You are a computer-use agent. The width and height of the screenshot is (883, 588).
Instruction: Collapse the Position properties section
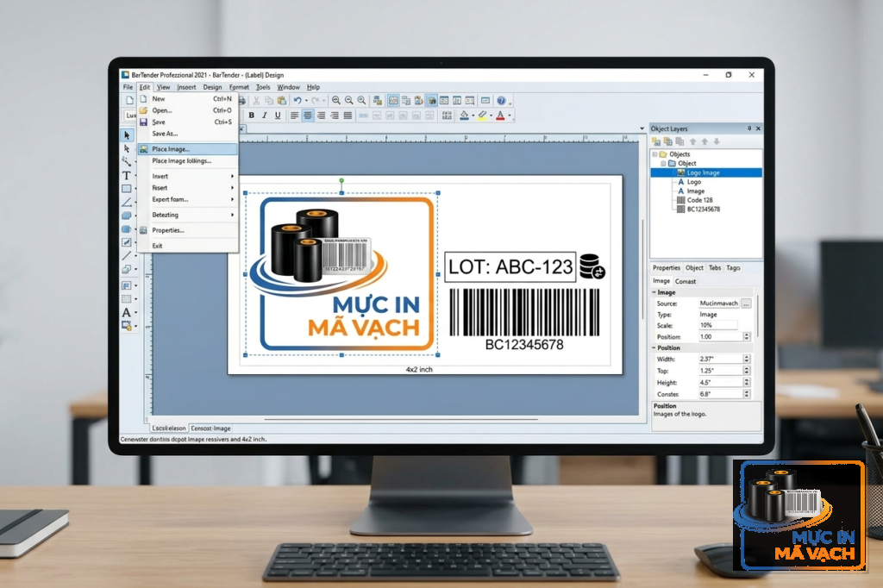(654, 348)
